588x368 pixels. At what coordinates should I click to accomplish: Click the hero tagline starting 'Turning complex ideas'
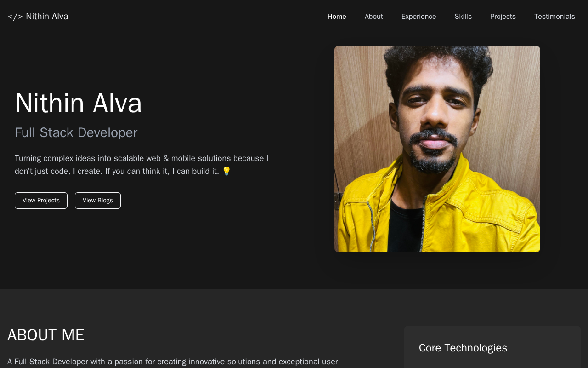pos(141,165)
